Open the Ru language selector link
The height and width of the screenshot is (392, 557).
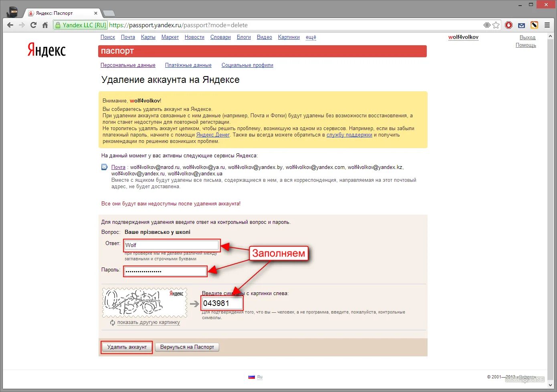click(260, 377)
